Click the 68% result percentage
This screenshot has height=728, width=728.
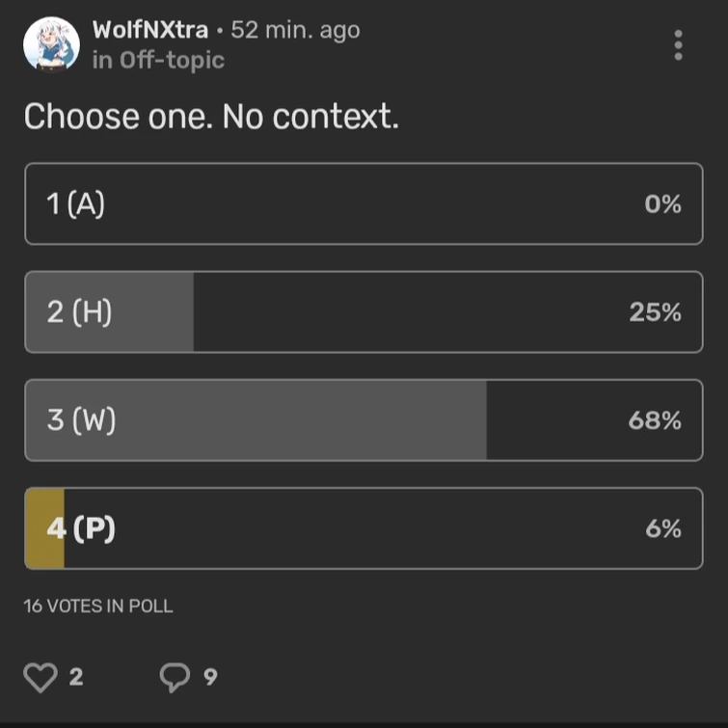click(x=655, y=420)
